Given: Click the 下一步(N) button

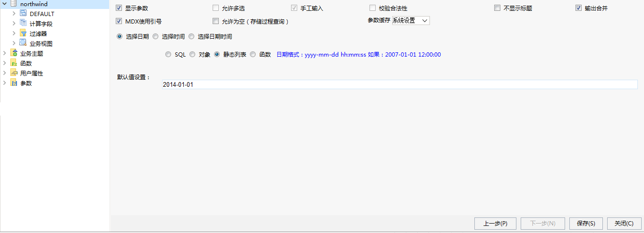Looking at the screenshot, I should 542,224.
